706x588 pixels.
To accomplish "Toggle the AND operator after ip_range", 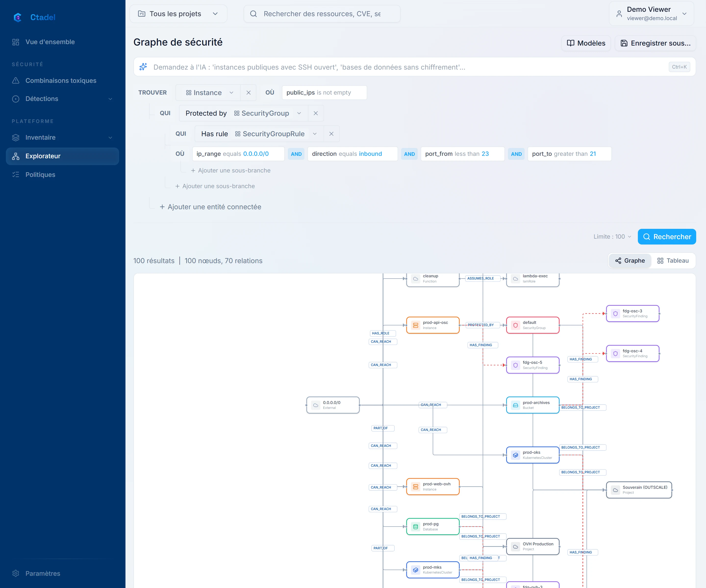I will click(x=296, y=154).
